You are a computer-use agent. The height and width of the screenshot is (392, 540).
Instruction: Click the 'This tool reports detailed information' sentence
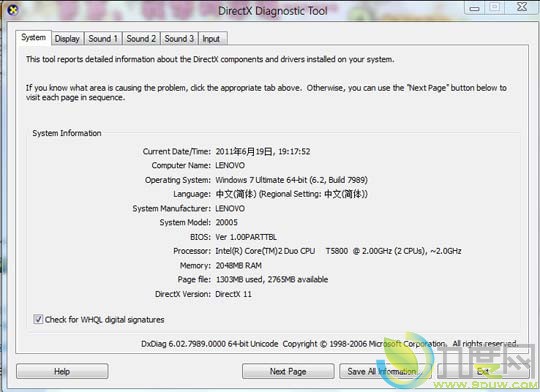point(210,59)
